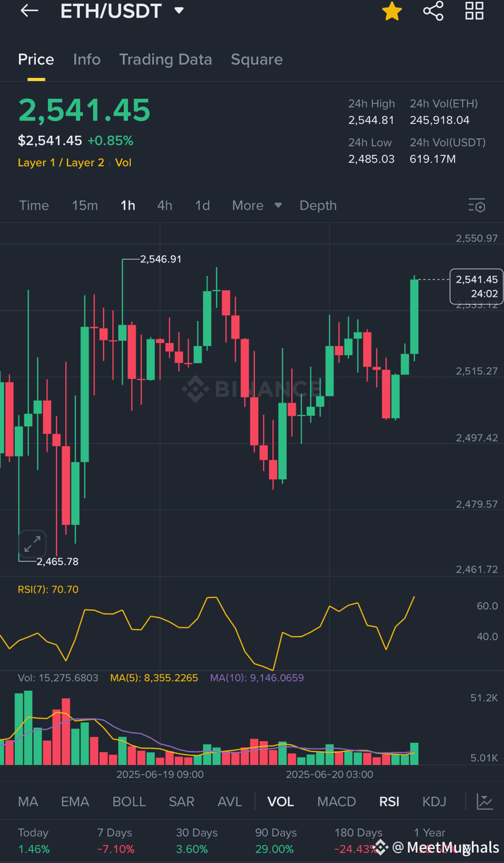
Task: Expand the More intervals dropdown
Action: pyautogui.click(x=257, y=205)
